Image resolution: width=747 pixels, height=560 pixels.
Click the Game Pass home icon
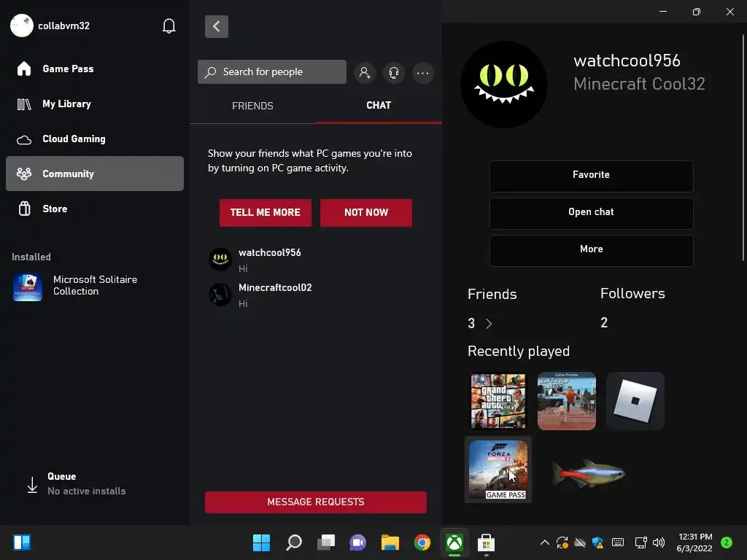(x=24, y=69)
